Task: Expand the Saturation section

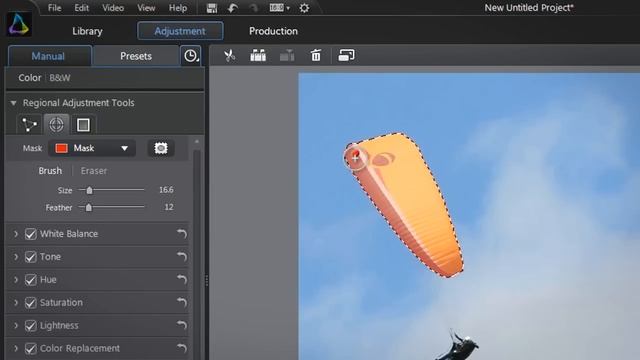Action: [16, 302]
